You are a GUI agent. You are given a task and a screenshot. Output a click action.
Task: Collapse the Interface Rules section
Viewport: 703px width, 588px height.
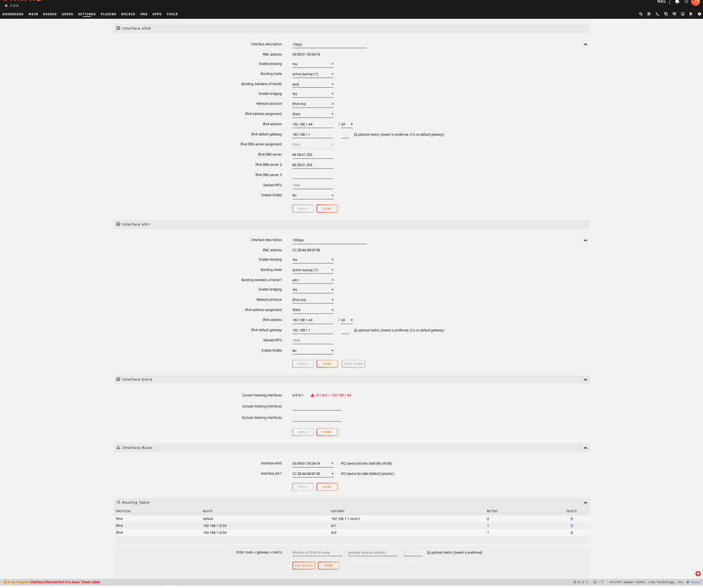[586, 447]
